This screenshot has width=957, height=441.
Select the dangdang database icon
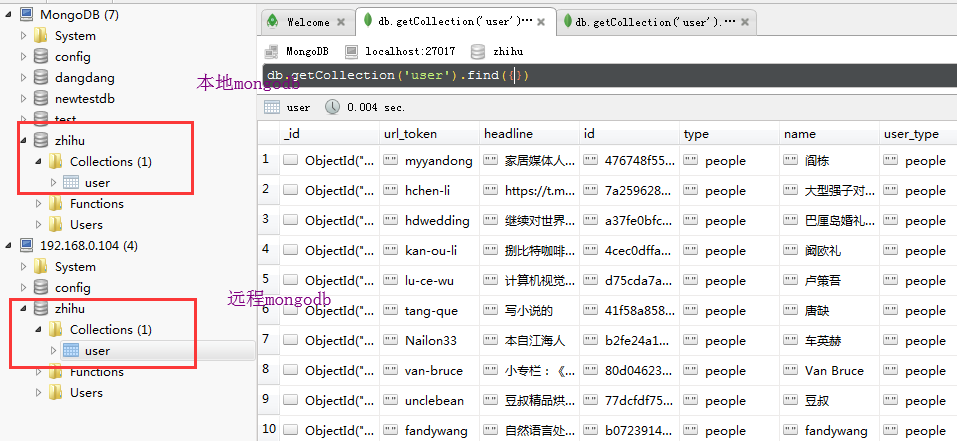(41, 77)
